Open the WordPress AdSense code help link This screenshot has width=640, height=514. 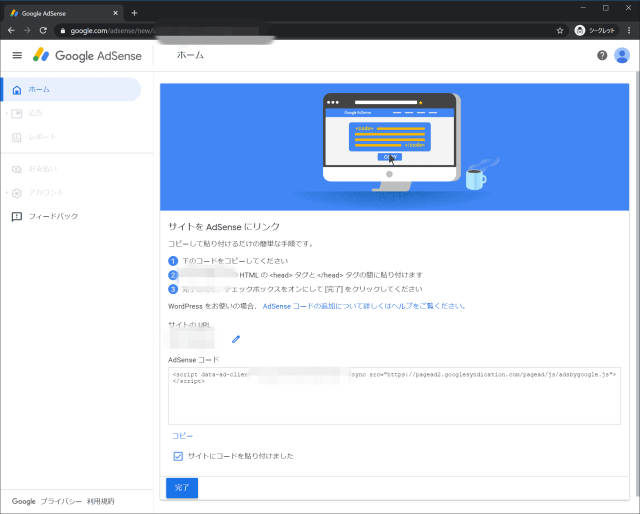[364, 306]
